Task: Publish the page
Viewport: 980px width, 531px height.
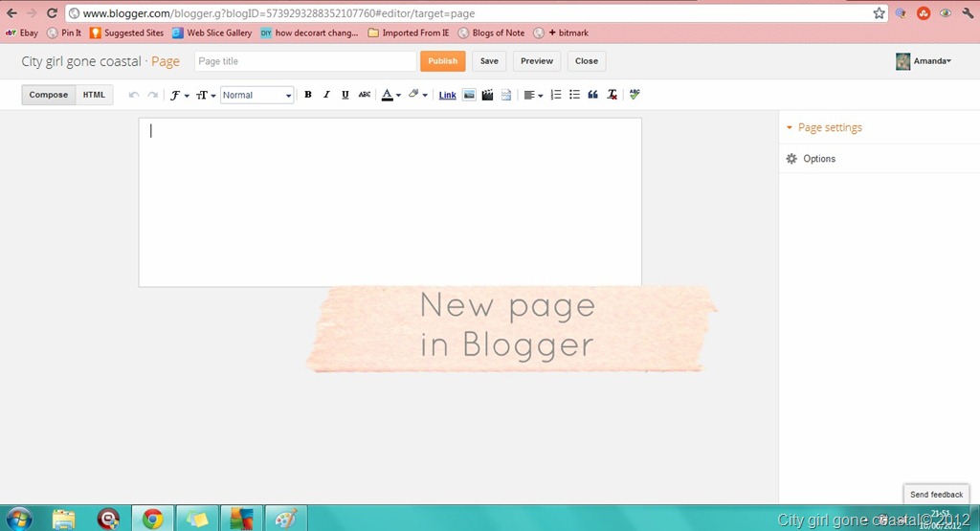Action: click(442, 61)
